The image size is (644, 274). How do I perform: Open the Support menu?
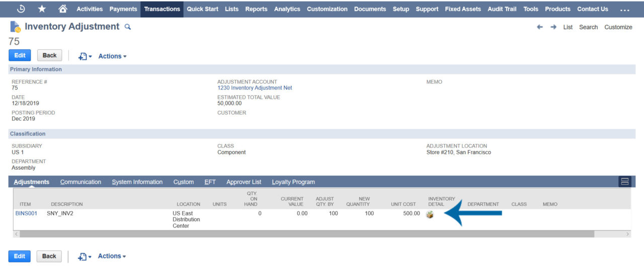click(427, 9)
